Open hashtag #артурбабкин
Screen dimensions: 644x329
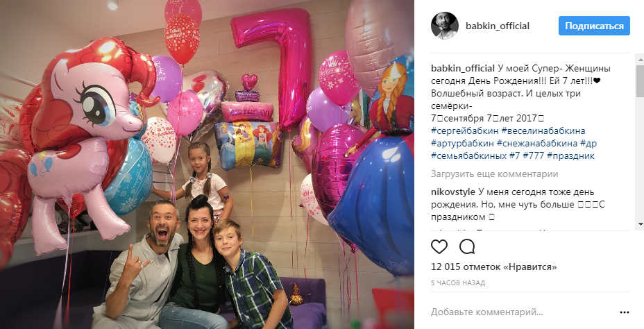coord(462,144)
